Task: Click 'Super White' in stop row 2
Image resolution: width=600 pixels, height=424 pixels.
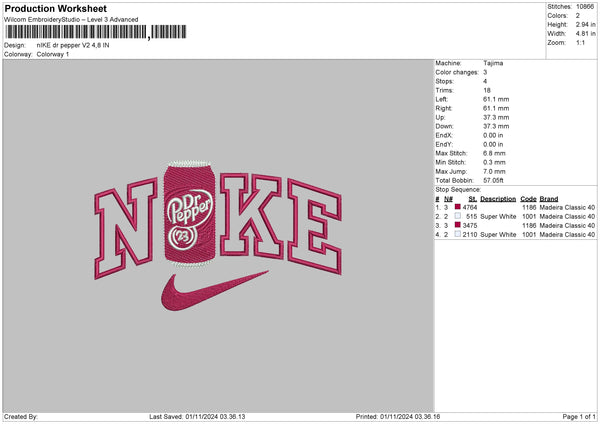Action: 498,217
